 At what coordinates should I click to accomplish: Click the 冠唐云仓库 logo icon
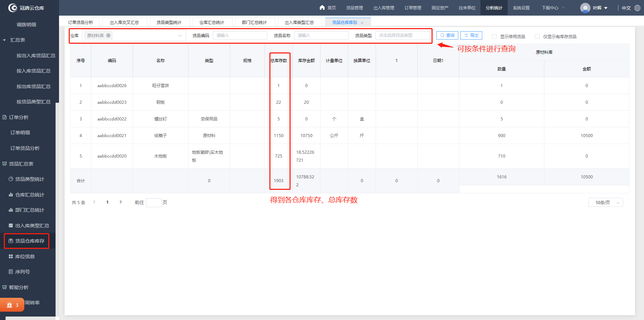(x=12, y=8)
